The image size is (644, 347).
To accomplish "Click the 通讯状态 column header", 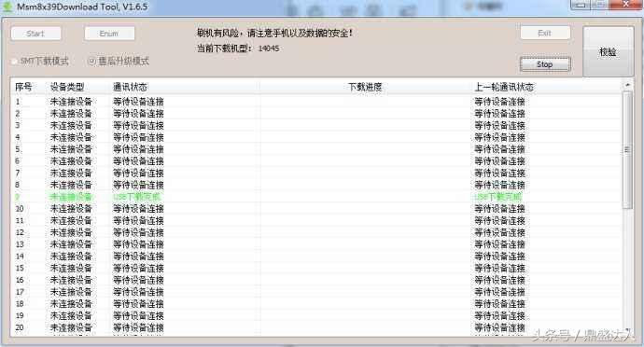I will point(130,87).
